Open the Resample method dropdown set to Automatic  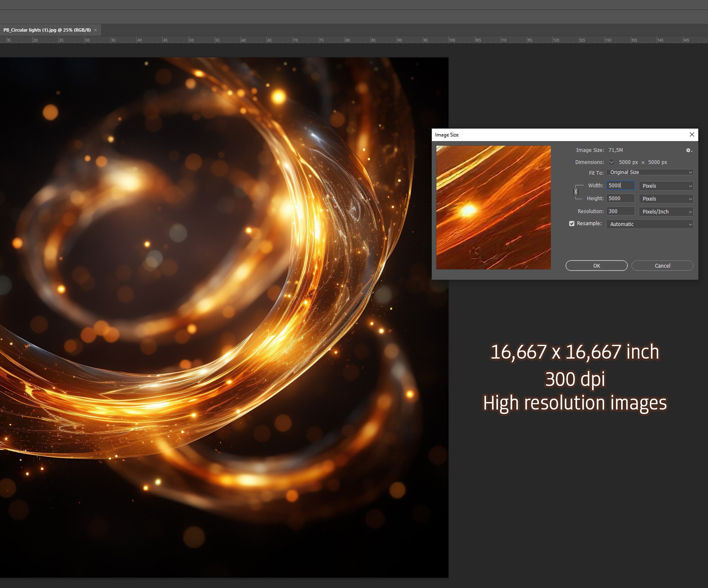tap(649, 224)
